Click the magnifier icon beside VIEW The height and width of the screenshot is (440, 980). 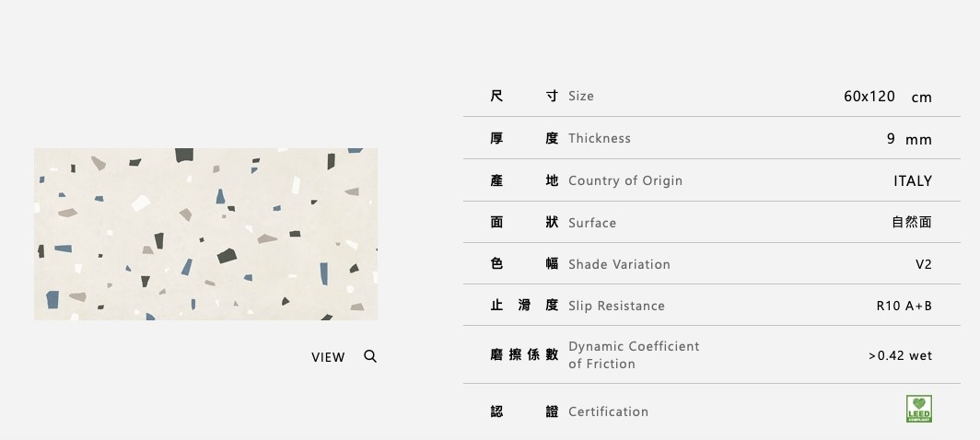tap(370, 356)
